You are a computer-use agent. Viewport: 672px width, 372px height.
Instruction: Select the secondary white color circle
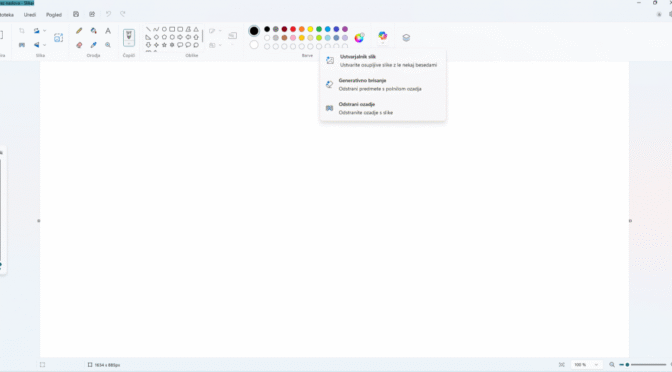254,45
